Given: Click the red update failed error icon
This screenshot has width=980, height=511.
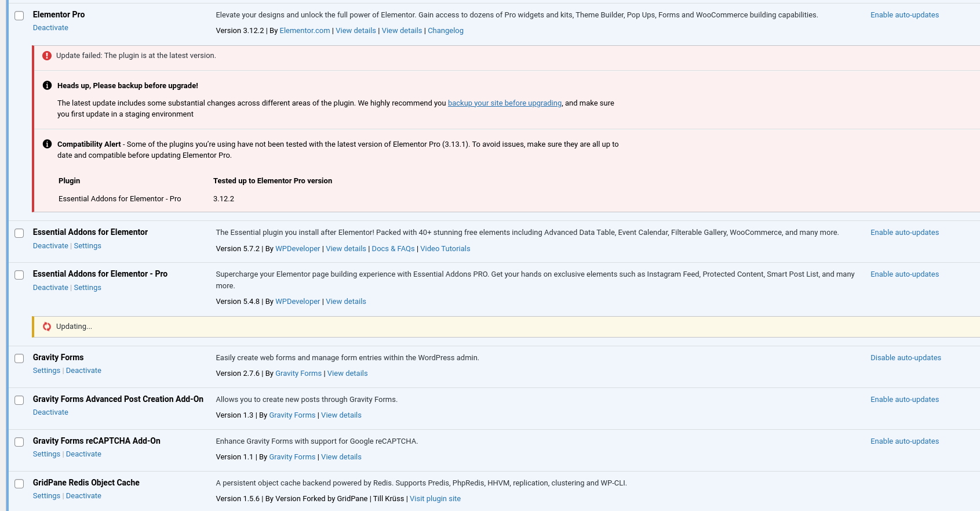Looking at the screenshot, I should (x=47, y=56).
